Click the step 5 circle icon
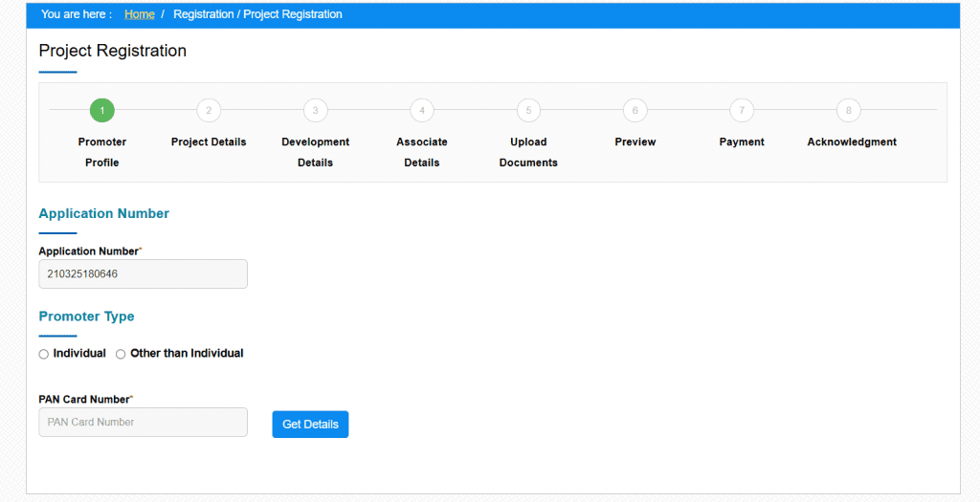 (x=528, y=111)
